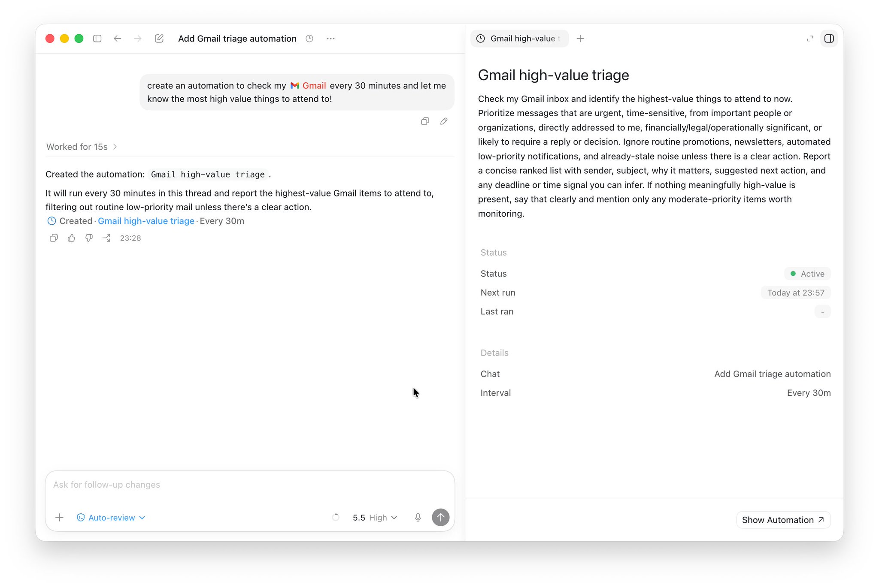Start voice input with microphone icon
Screen dimensions: 879x588
(418, 518)
